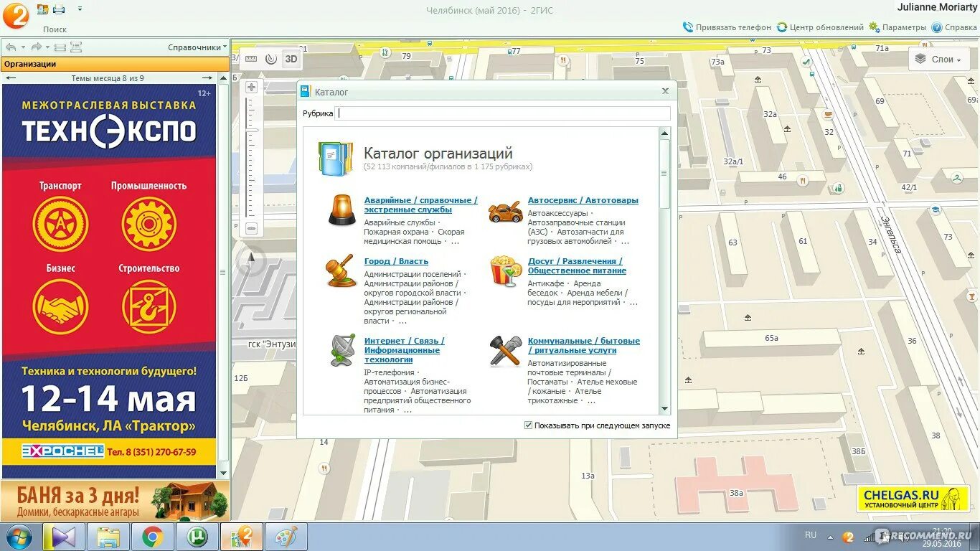Show hidden tray icons arrow
Image resolution: width=980 pixels, height=551 pixels.
[x=829, y=537]
